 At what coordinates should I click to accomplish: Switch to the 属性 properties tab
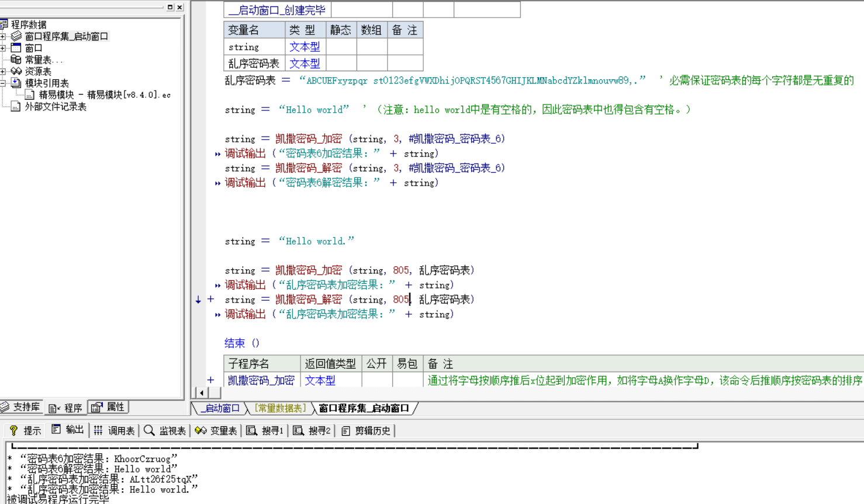pyautogui.click(x=109, y=407)
